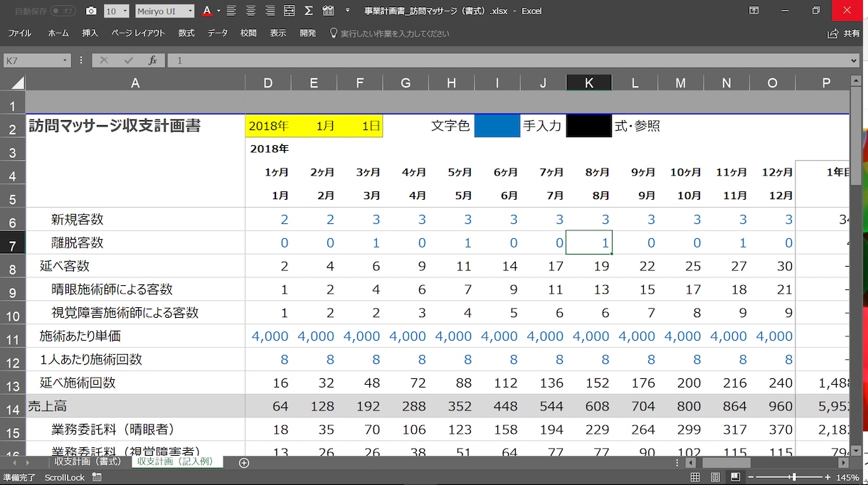Click the 145% zoom level
This screenshot has height=485, width=868.
tap(848, 477)
